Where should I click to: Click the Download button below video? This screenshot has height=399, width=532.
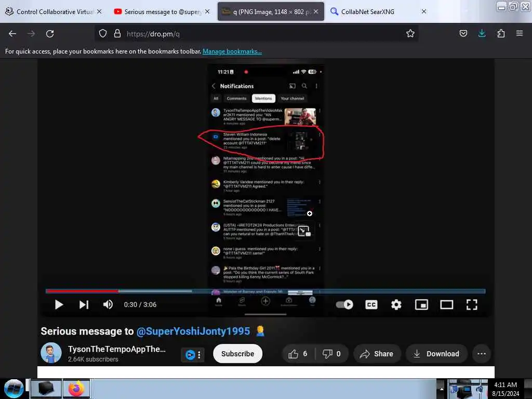[436, 354]
